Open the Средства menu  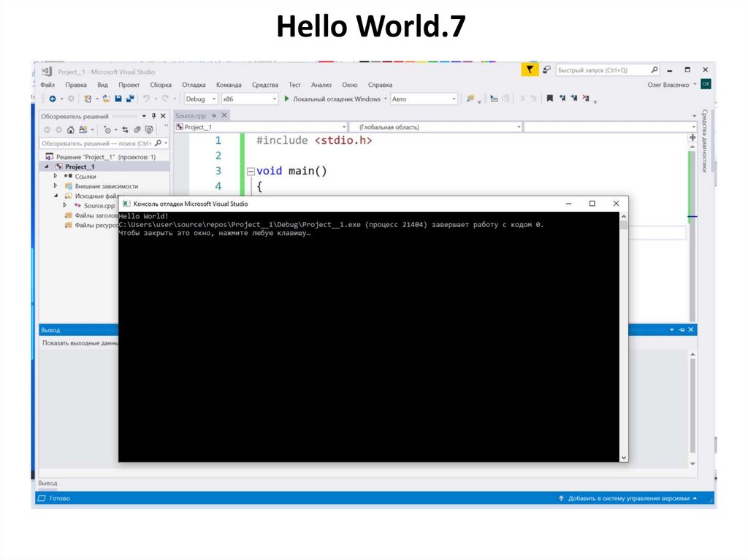coord(264,85)
